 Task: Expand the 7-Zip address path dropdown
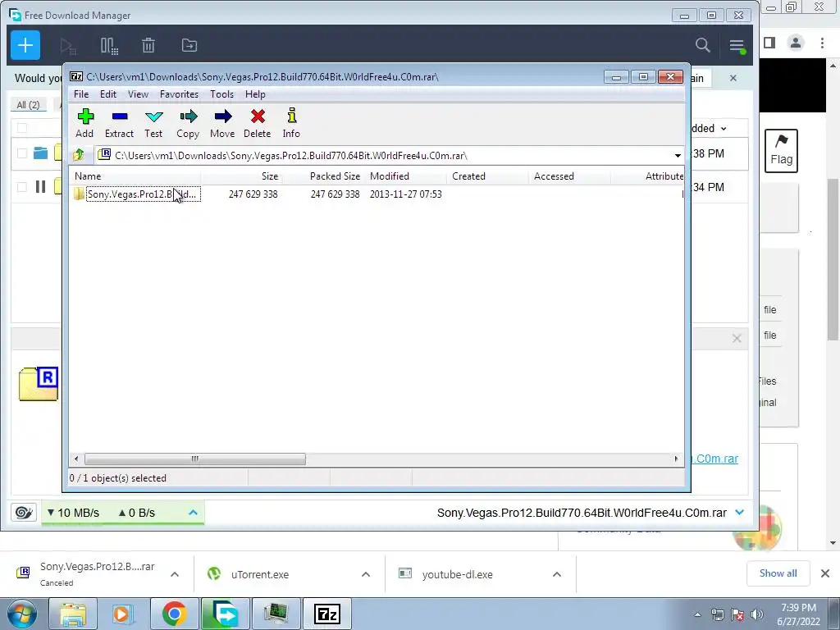pyautogui.click(x=678, y=155)
